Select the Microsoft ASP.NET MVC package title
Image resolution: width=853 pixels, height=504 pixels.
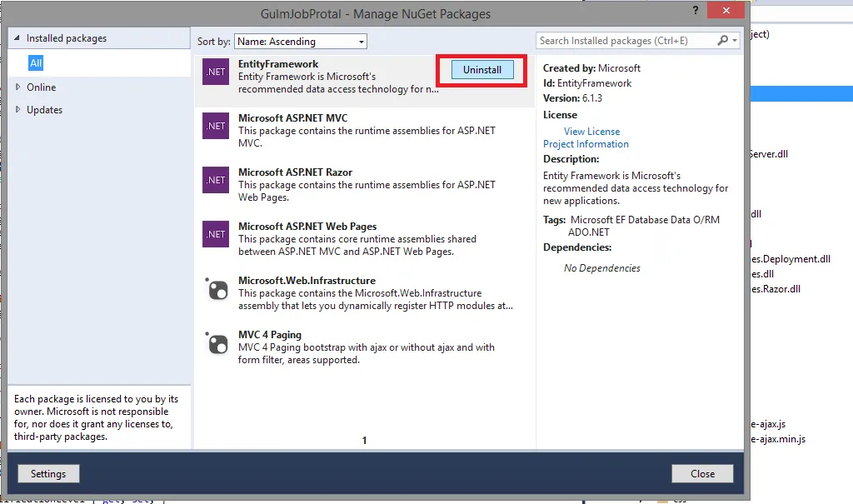292,117
